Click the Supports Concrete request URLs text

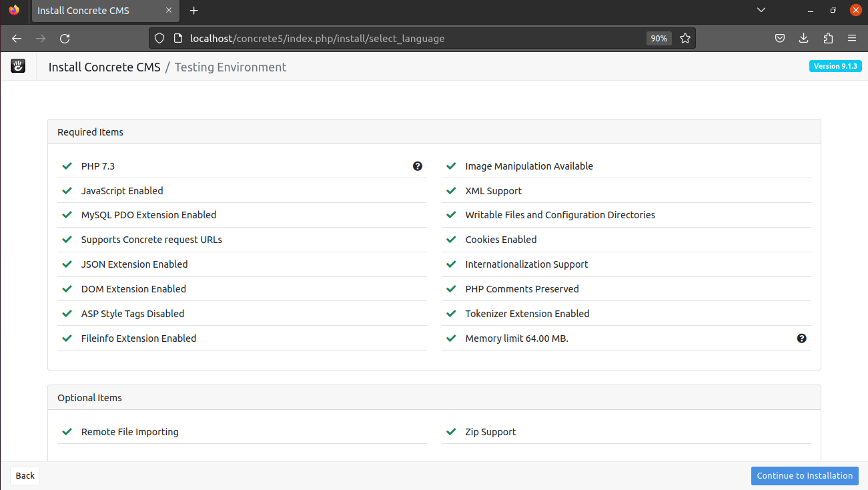point(151,240)
